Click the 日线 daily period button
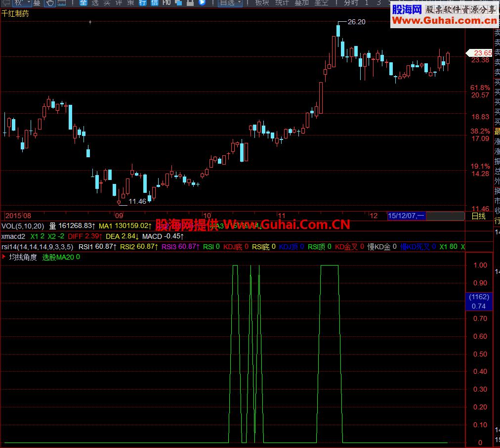The height and width of the screenshot is (448, 500). click(478, 216)
